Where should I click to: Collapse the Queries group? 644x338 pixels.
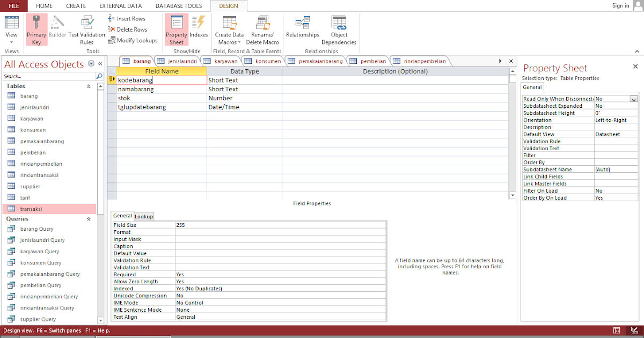coord(89,219)
